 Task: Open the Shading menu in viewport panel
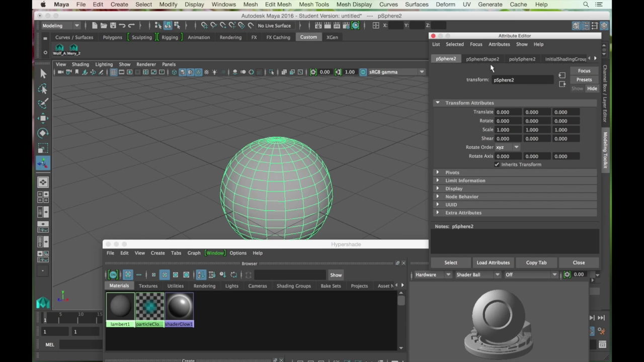tap(80, 64)
